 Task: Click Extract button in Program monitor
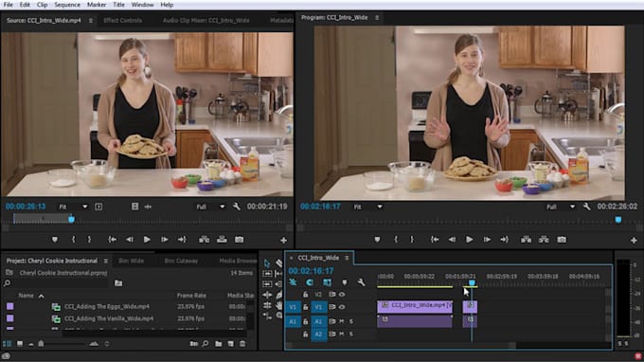544,239
